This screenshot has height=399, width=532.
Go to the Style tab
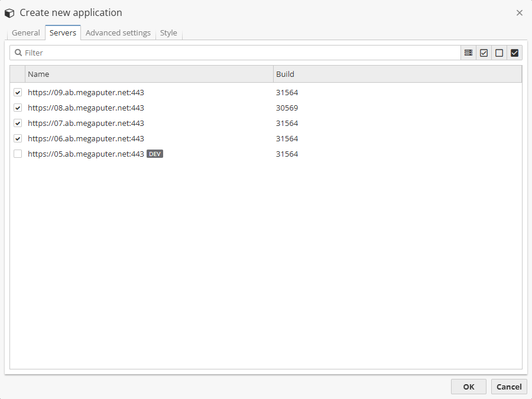(168, 33)
